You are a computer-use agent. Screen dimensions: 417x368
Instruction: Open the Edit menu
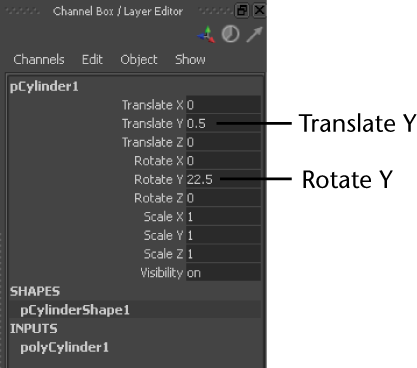coord(92,60)
